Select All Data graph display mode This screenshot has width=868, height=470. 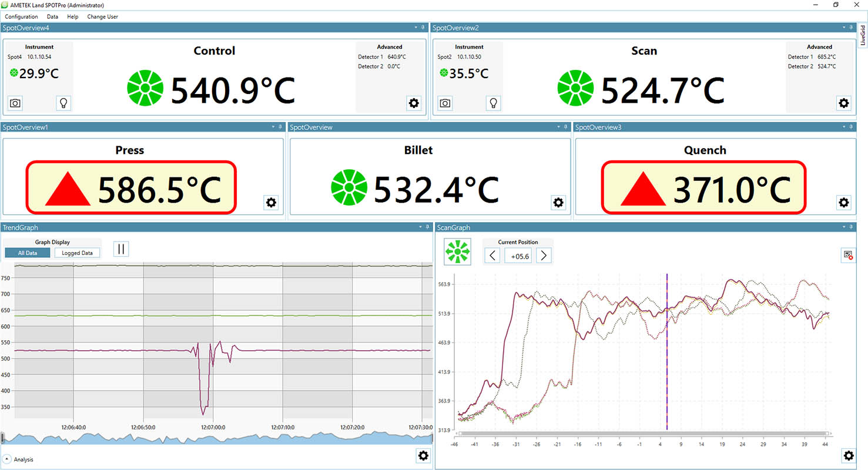(27, 253)
